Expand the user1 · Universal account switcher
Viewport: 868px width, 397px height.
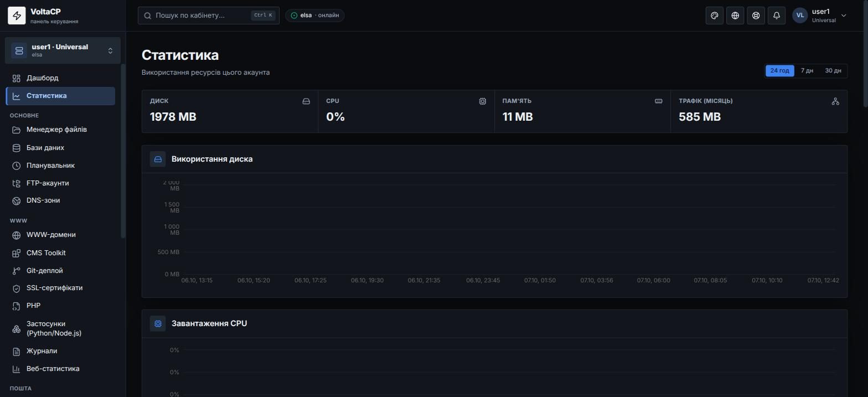coord(63,50)
